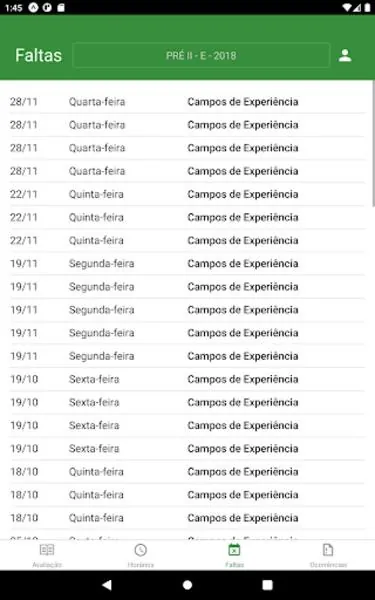375x600 pixels.
Task: Open the Ocorrências document icon
Action: pyautogui.click(x=328, y=550)
